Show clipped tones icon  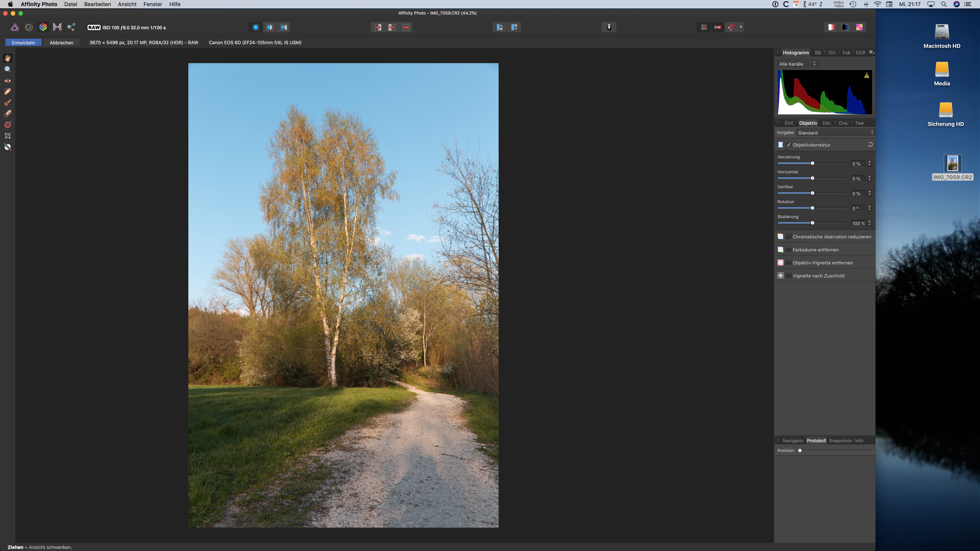pyautogui.click(x=859, y=27)
